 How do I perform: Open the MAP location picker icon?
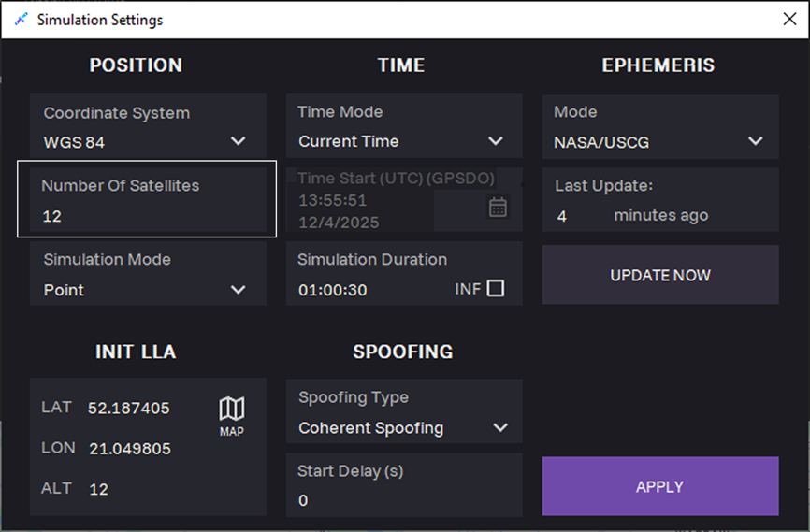tap(231, 416)
